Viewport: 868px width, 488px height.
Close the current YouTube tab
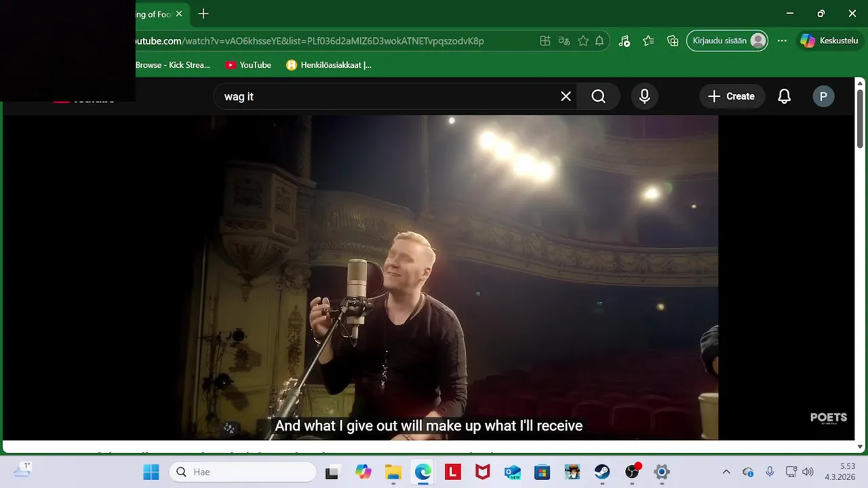pos(179,14)
